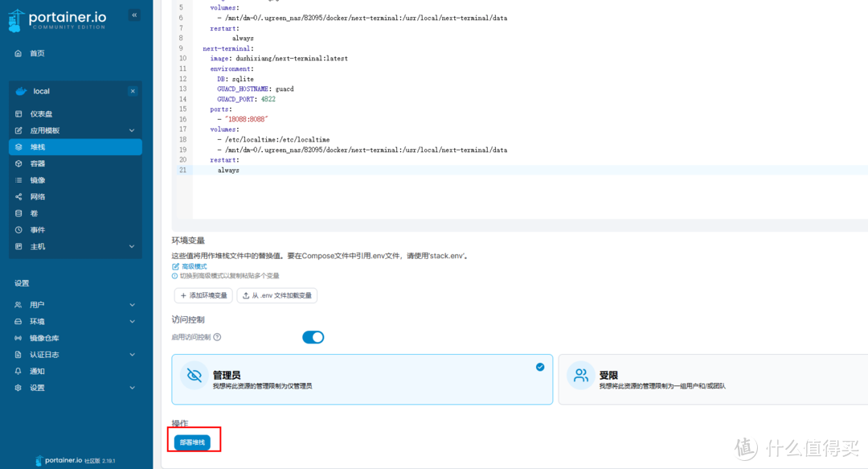Click the drive icon beside 环境

tap(18, 322)
